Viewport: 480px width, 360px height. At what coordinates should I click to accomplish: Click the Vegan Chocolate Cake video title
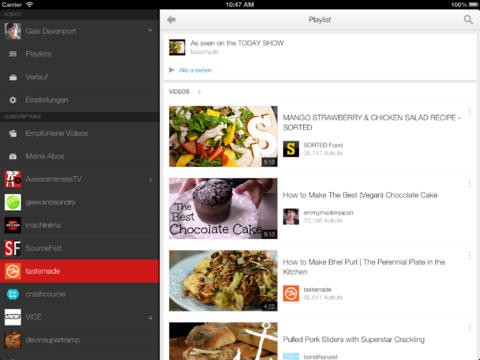click(360, 195)
